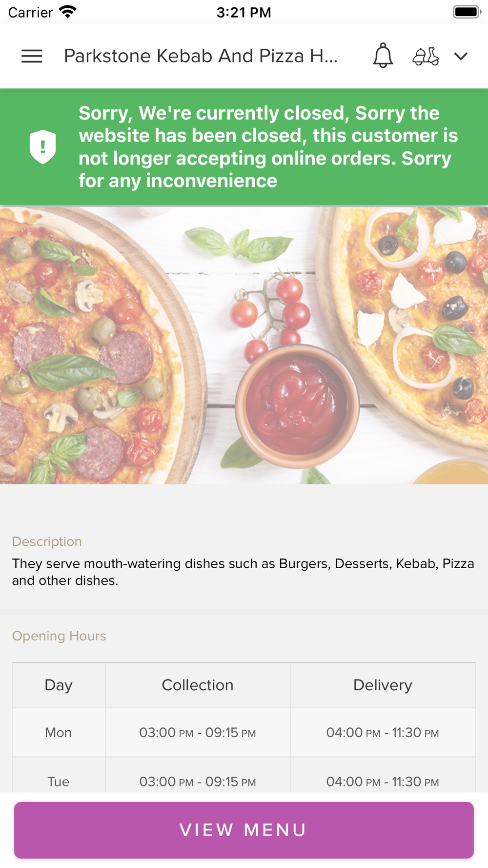The height and width of the screenshot is (868, 488).
Task: Open the hamburger navigation menu
Action: click(32, 56)
